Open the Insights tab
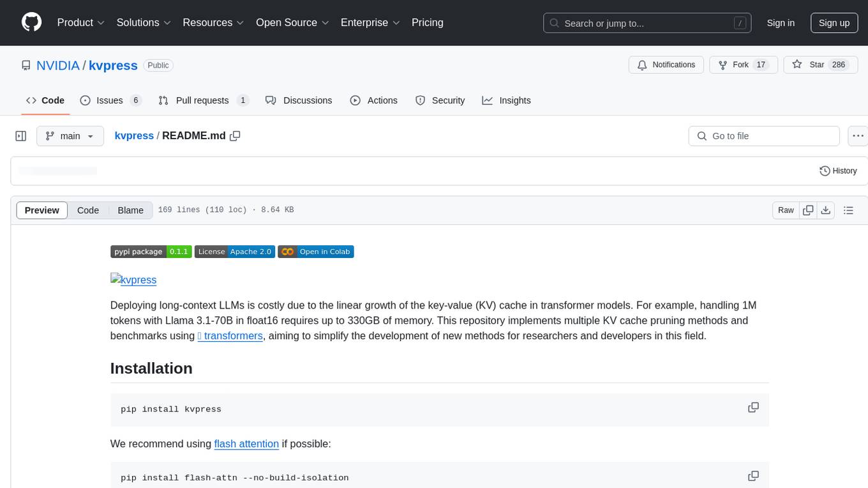Viewport: 868px width, 488px height. click(507, 100)
